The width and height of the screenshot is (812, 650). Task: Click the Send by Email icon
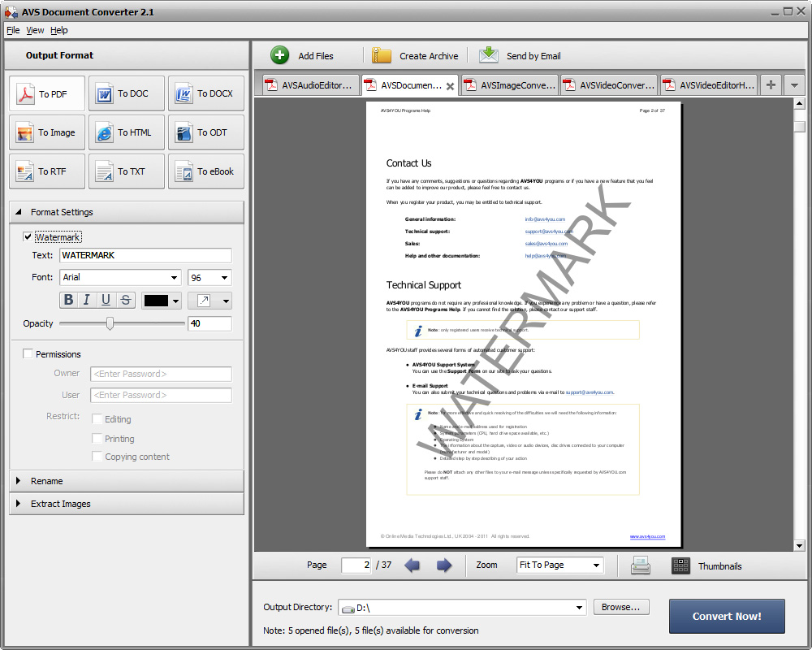489,55
